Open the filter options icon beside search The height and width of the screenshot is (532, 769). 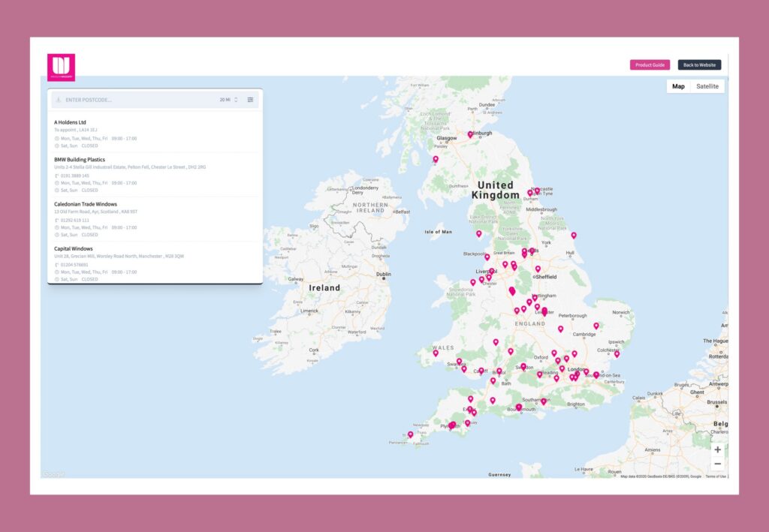pyautogui.click(x=250, y=100)
